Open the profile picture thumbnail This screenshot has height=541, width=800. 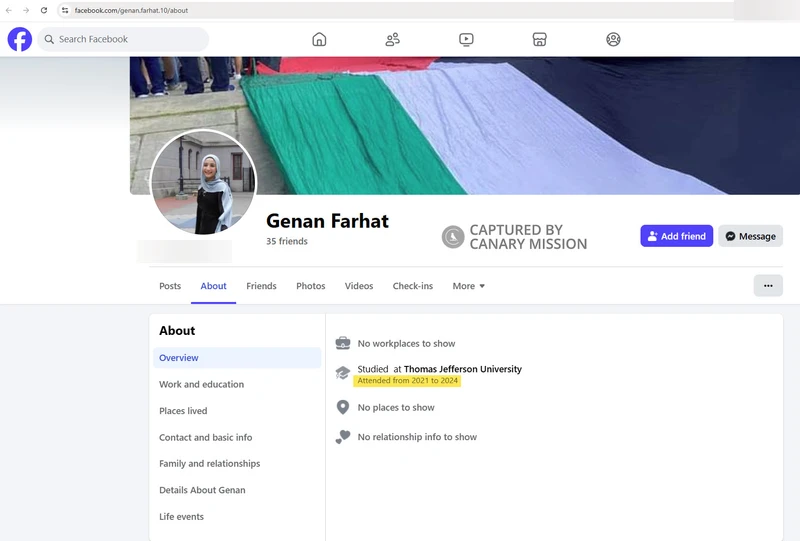point(203,182)
